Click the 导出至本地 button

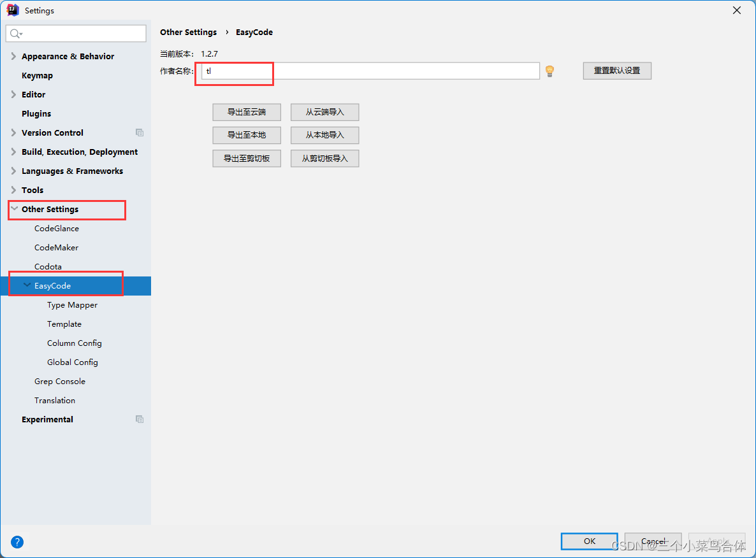[247, 135]
